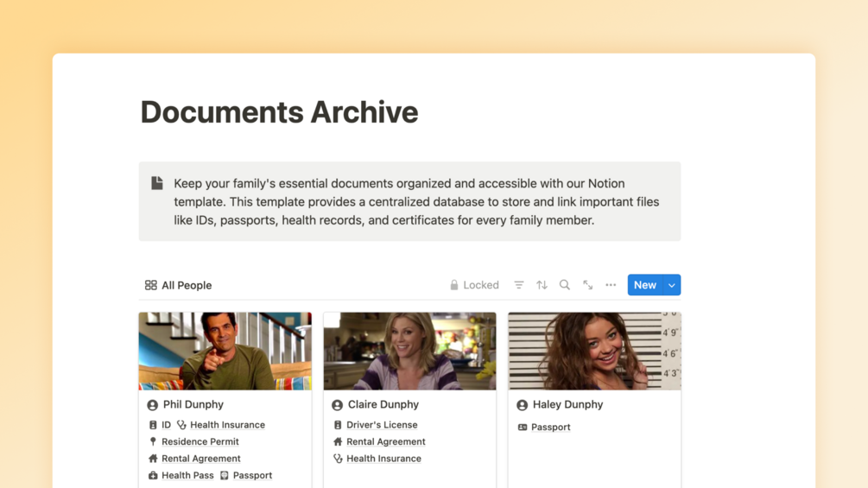Click the person icon beside Claire Dunphy
The height and width of the screenshot is (488, 868).
[x=337, y=405]
